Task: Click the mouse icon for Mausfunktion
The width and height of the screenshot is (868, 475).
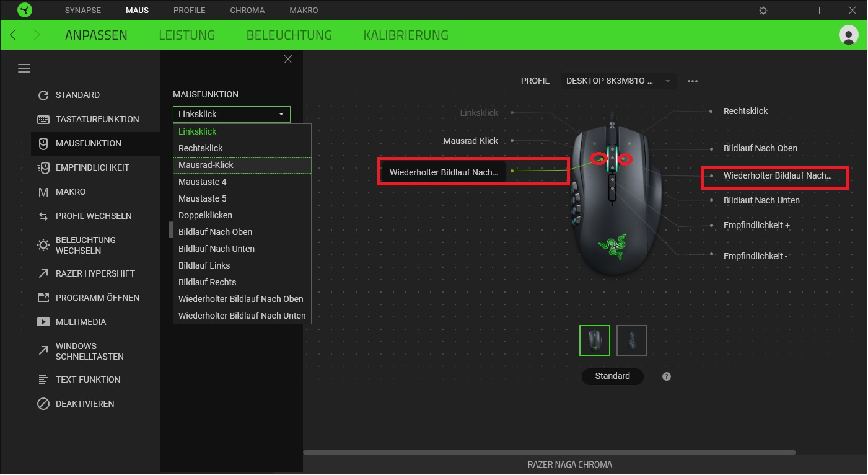Action: pos(43,143)
